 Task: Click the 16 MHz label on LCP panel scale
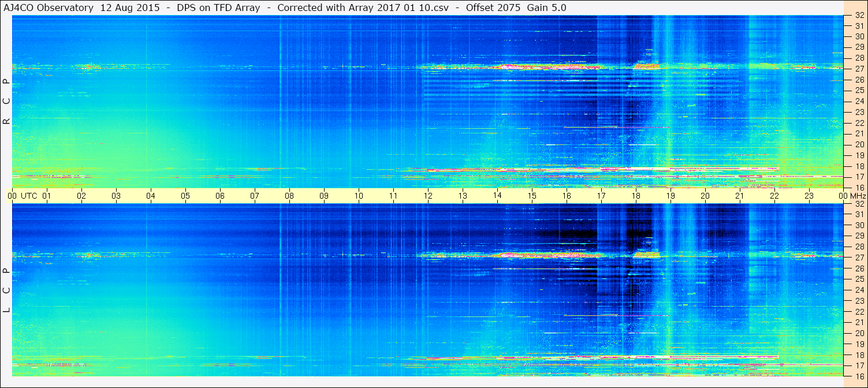pos(859,376)
